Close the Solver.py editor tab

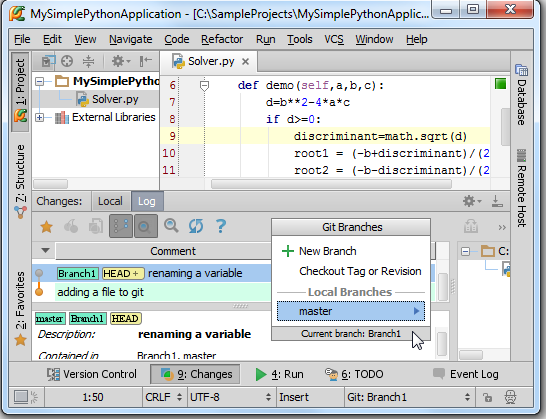tap(245, 62)
